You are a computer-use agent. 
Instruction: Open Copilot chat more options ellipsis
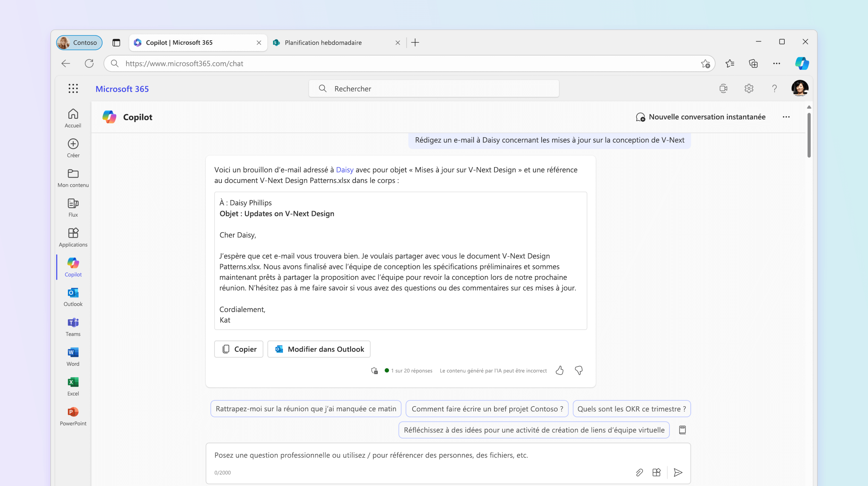tap(786, 117)
